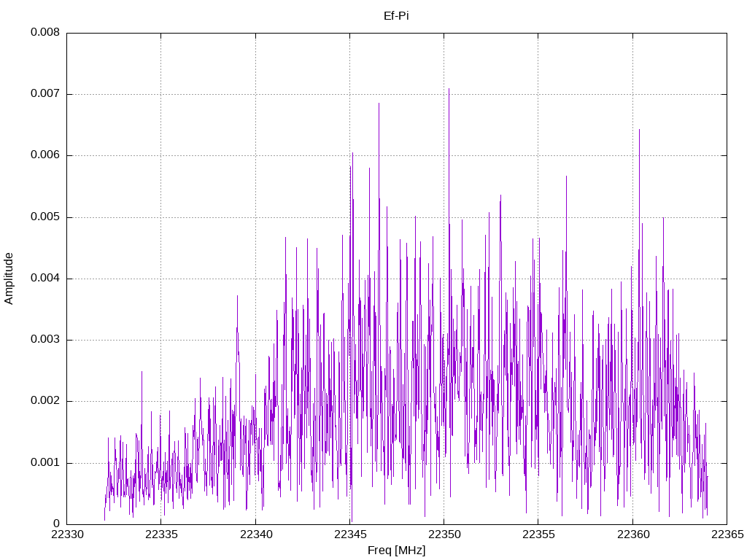Click the 'Amplitude' y-axis label

(x=9, y=279)
